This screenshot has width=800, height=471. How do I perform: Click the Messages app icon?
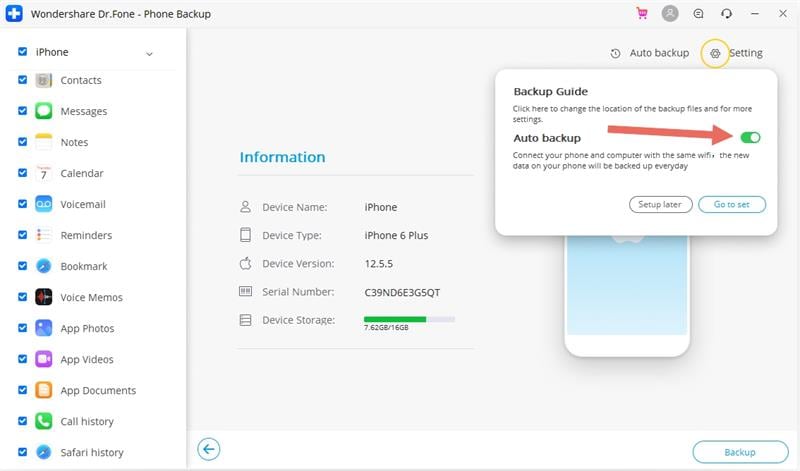coord(43,111)
